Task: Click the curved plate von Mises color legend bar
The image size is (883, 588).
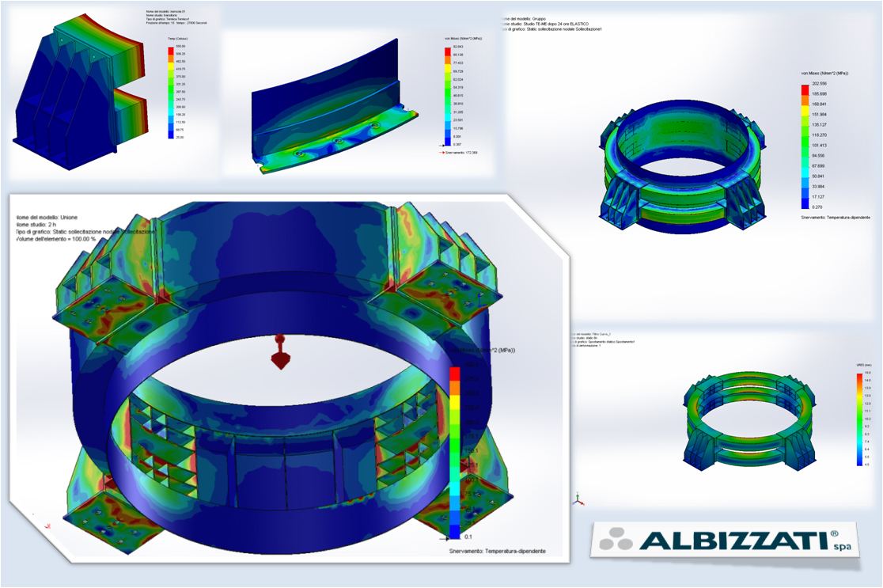Action: tap(448, 97)
